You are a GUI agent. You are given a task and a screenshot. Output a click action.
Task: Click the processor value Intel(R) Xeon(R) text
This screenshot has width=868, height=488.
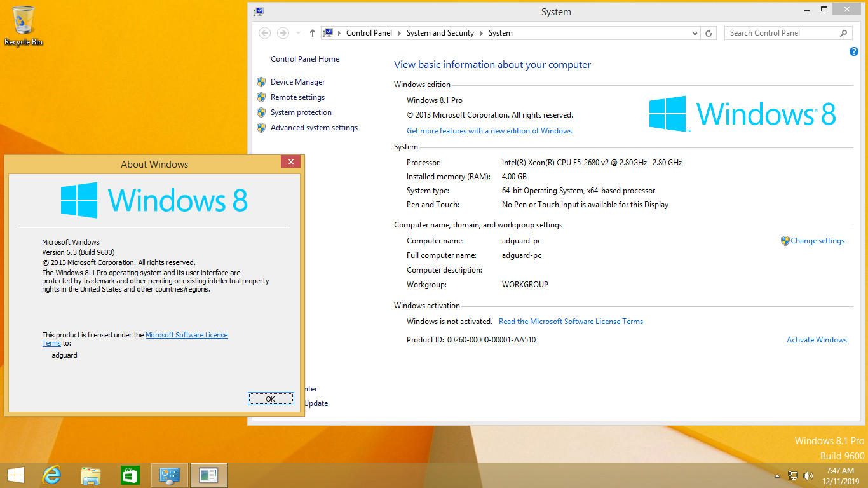tap(592, 163)
